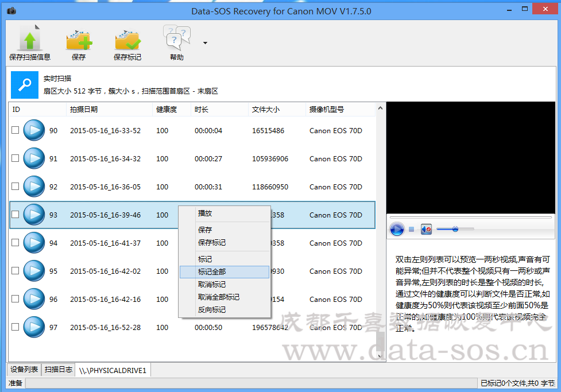Open the 扫描日志 tab
561x392 pixels.
coord(59,370)
